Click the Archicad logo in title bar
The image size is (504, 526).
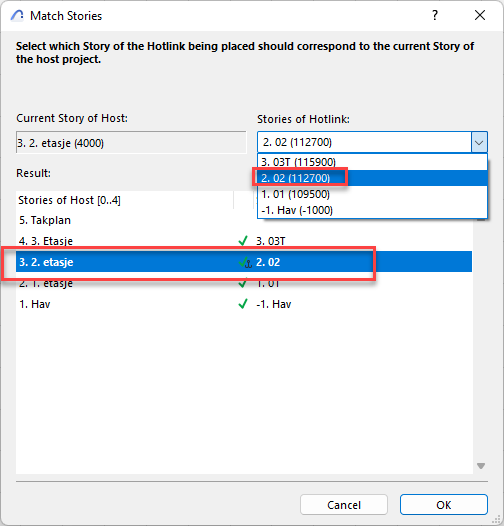(17, 15)
